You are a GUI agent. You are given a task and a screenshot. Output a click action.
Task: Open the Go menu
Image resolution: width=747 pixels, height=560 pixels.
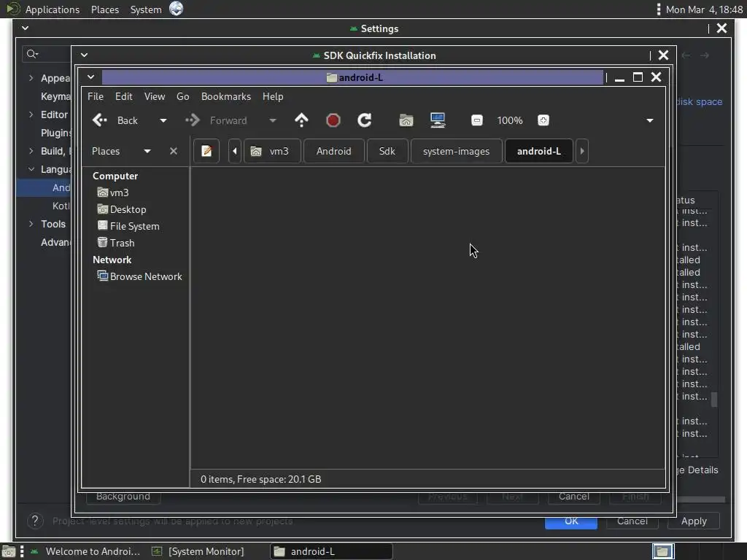[x=183, y=96]
